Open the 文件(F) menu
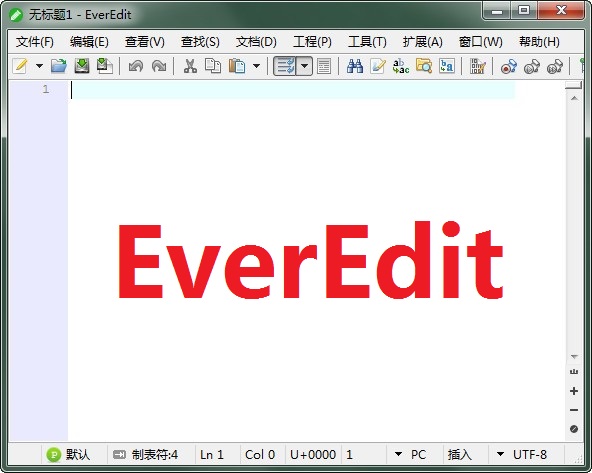The height and width of the screenshot is (473, 592). tap(34, 42)
